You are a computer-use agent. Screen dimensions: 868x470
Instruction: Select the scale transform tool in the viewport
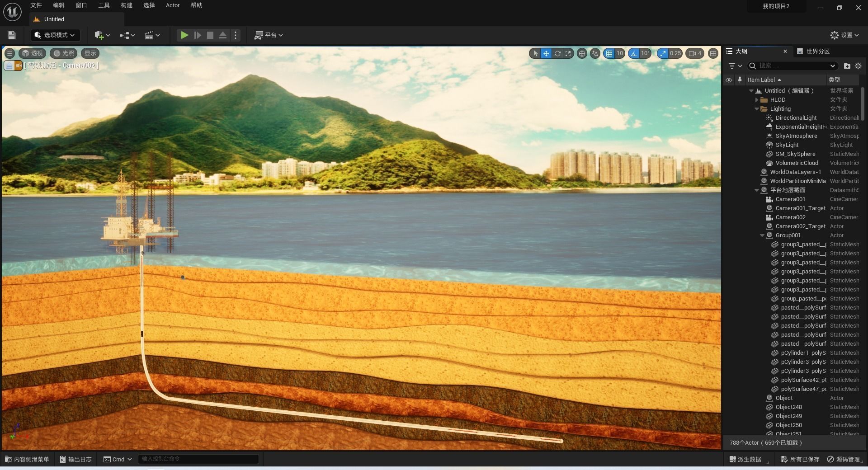[x=568, y=53]
